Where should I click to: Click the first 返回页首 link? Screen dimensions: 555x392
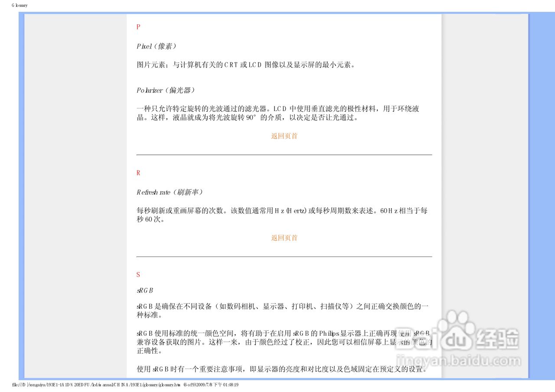point(284,136)
